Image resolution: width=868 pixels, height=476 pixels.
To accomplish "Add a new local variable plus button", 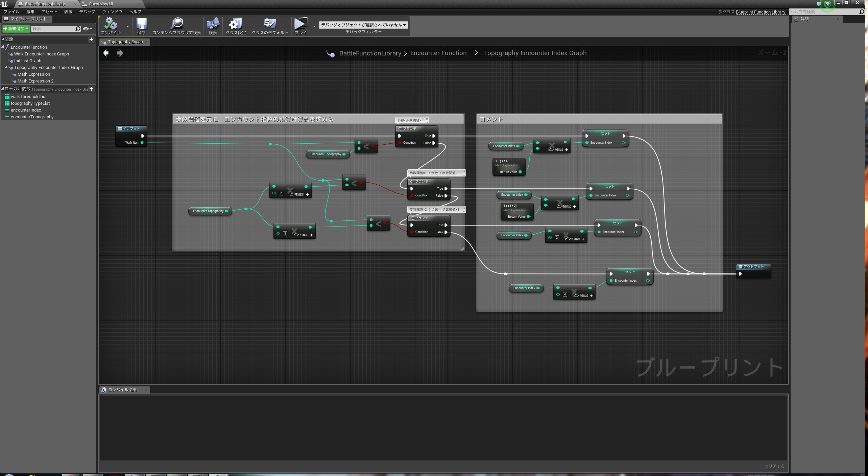I will 91,89.
